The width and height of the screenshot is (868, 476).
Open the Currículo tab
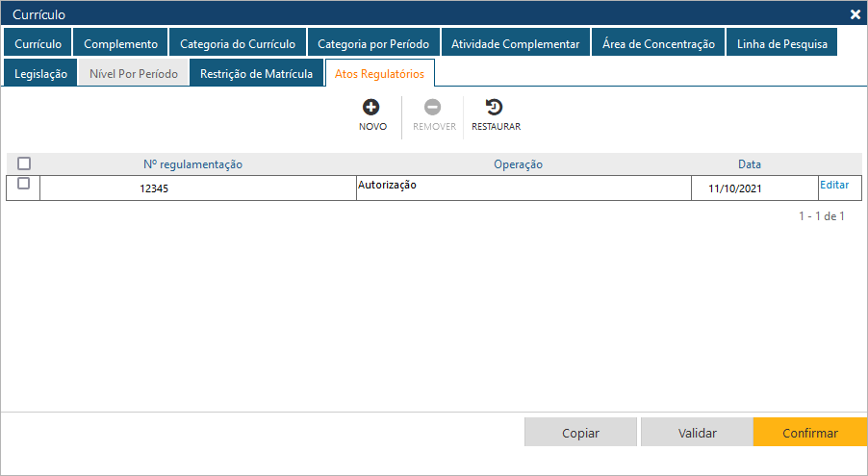point(38,44)
